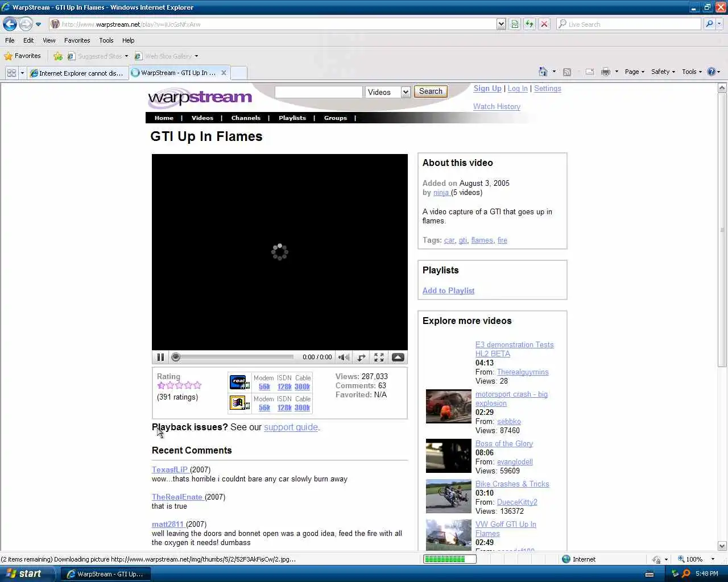
Task: Open the Favorites star button
Action: (23, 56)
